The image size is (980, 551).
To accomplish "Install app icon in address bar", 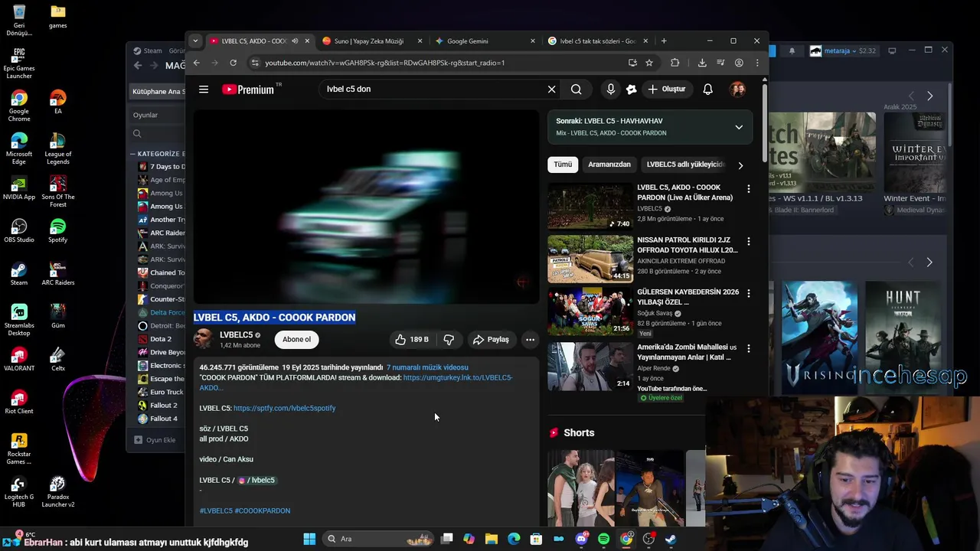I will click(x=632, y=63).
